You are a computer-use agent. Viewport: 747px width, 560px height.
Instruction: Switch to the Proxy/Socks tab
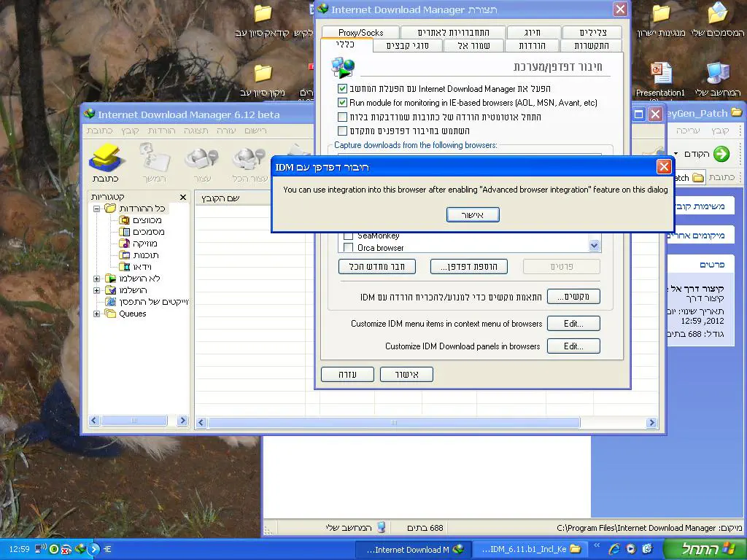[360, 33]
